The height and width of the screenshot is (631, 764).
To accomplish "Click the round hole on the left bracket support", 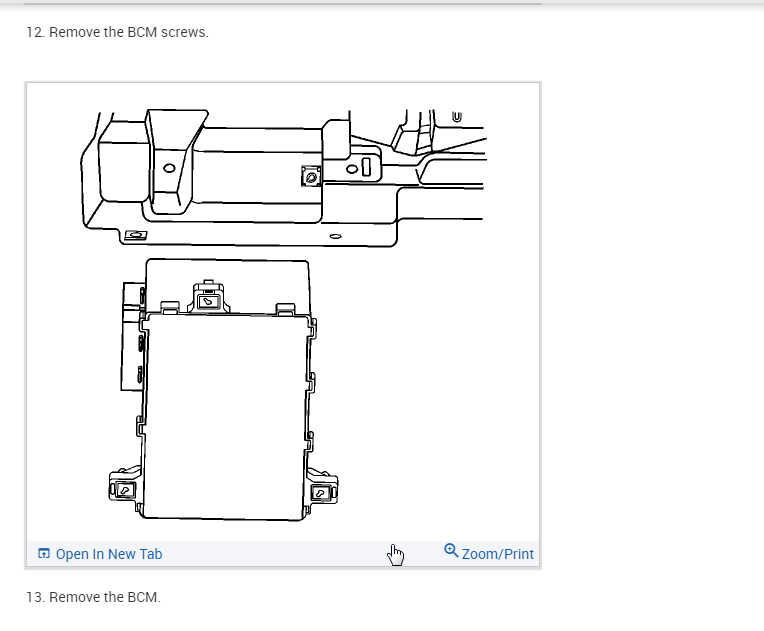I will pyautogui.click(x=169, y=168).
